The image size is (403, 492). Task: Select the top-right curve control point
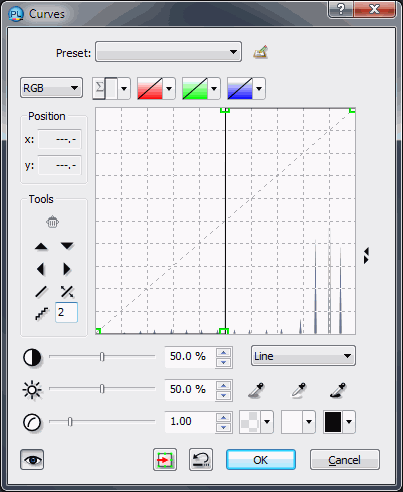[352, 110]
